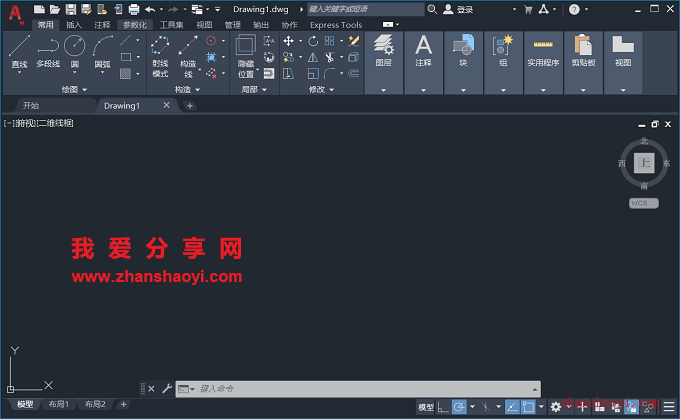Click the Scale tool in the Modify panel
680x419 pixels.
[313, 74]
